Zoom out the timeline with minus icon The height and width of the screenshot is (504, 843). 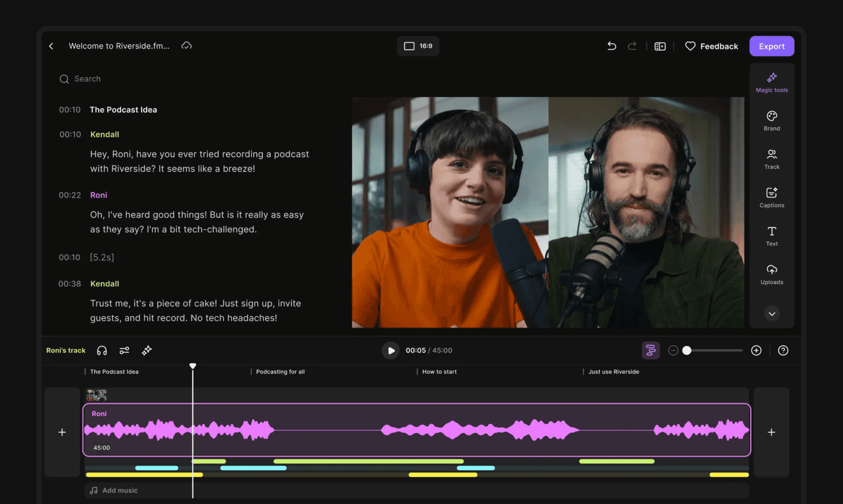673,350
